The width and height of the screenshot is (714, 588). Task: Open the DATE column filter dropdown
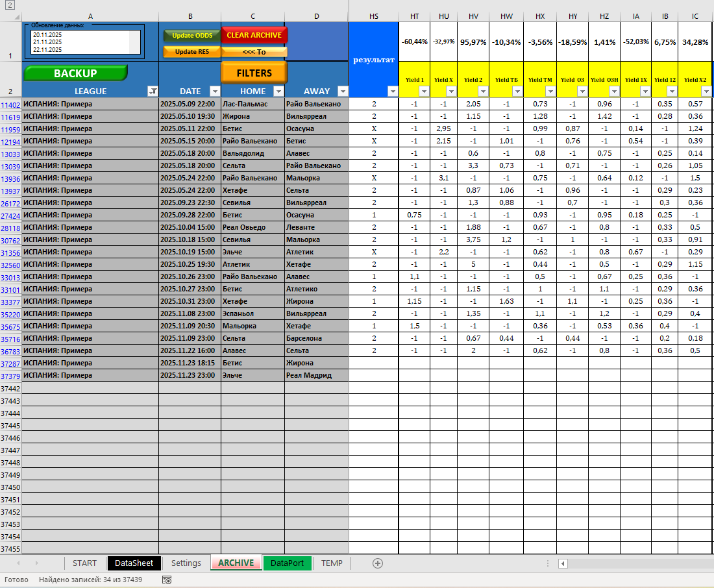(214, 92)
